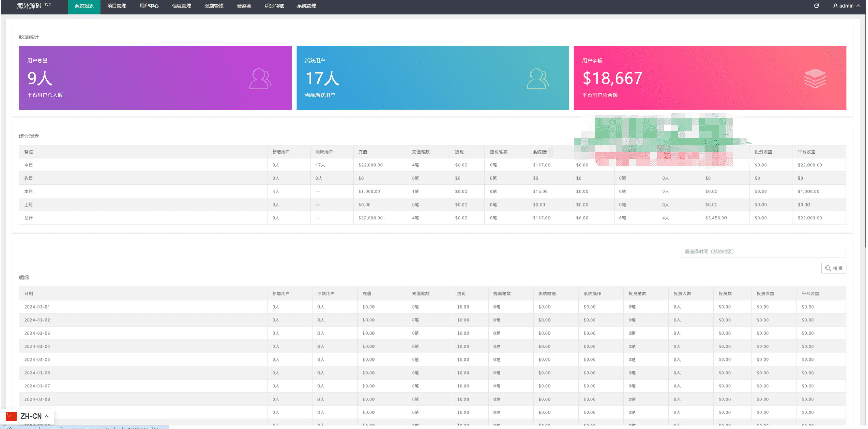The image size is (868, 429).
Task: Click the active users people icon
Action: click(x=537, y=79)
